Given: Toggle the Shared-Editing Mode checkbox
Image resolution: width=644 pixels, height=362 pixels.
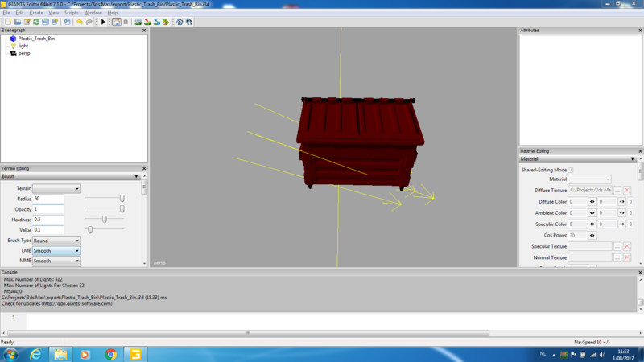Looking at the screenshot, I should tap(572, 170).
